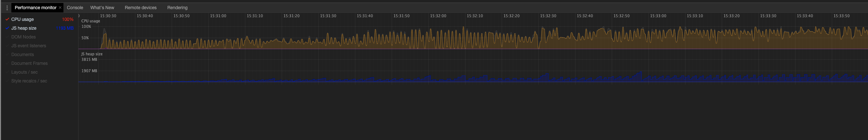Switch to Remote devices tab

pos(140,8)
